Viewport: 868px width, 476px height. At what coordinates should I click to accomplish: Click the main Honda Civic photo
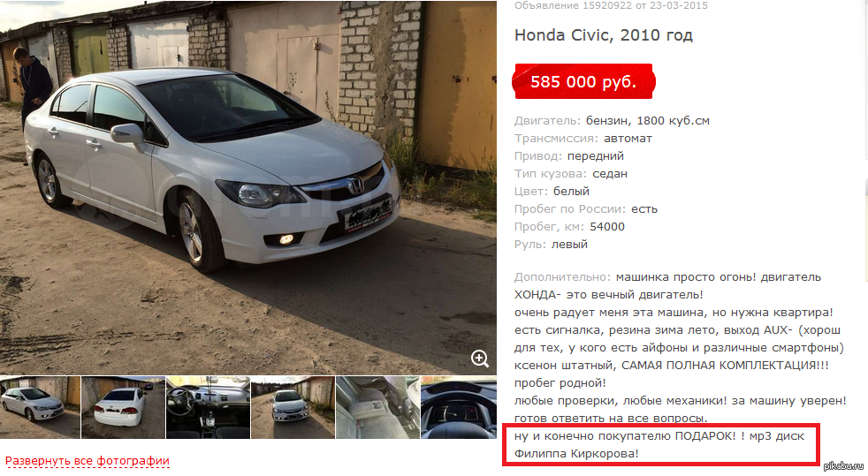coord(248,187)
